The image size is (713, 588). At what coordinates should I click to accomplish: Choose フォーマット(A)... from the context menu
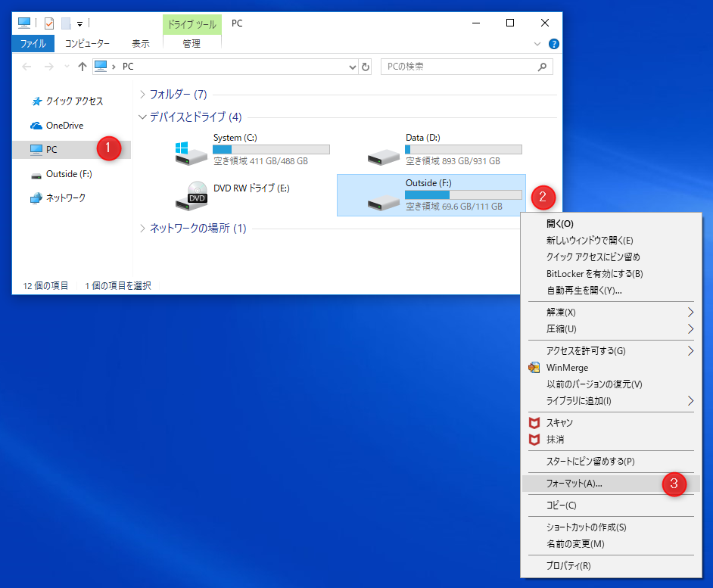pyautogui.click(x=574, y=483)
